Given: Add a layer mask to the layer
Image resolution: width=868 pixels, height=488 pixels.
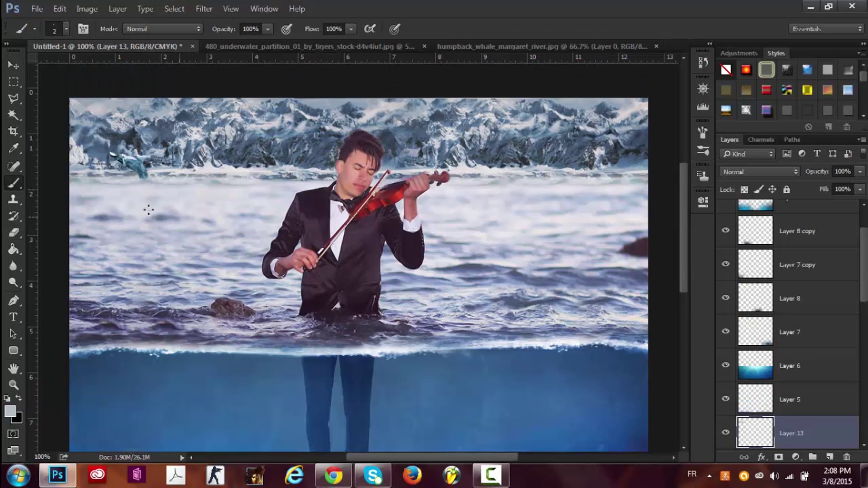Looking at the screenshot, I should 779,457.
